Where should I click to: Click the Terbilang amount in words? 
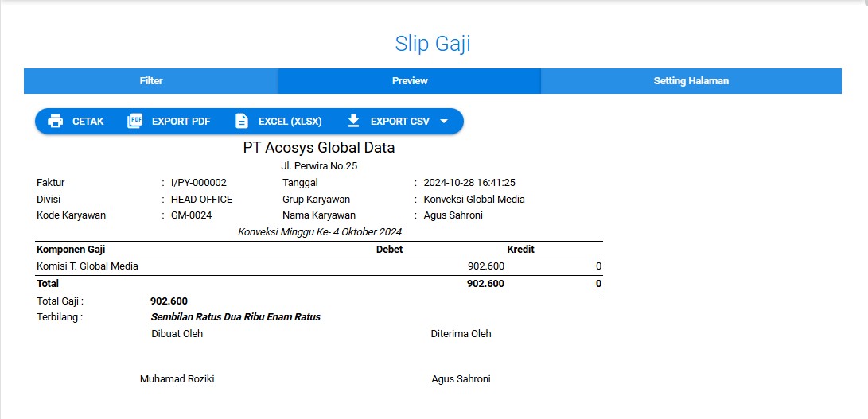[235, 317]
